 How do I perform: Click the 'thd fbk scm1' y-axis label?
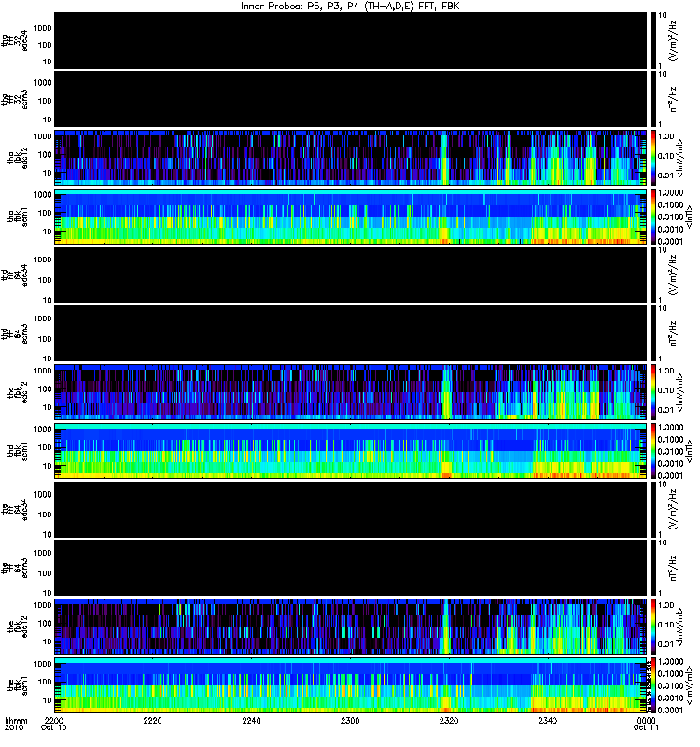pos(18,451)
